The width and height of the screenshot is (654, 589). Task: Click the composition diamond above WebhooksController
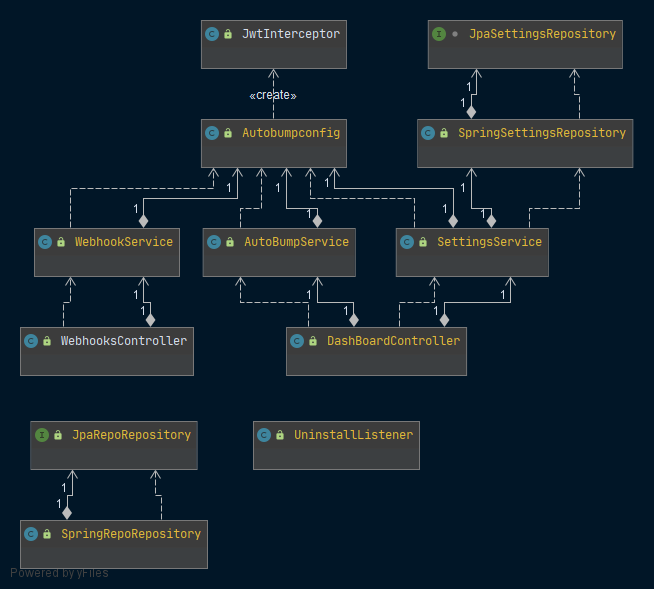[x=151, y=320]
